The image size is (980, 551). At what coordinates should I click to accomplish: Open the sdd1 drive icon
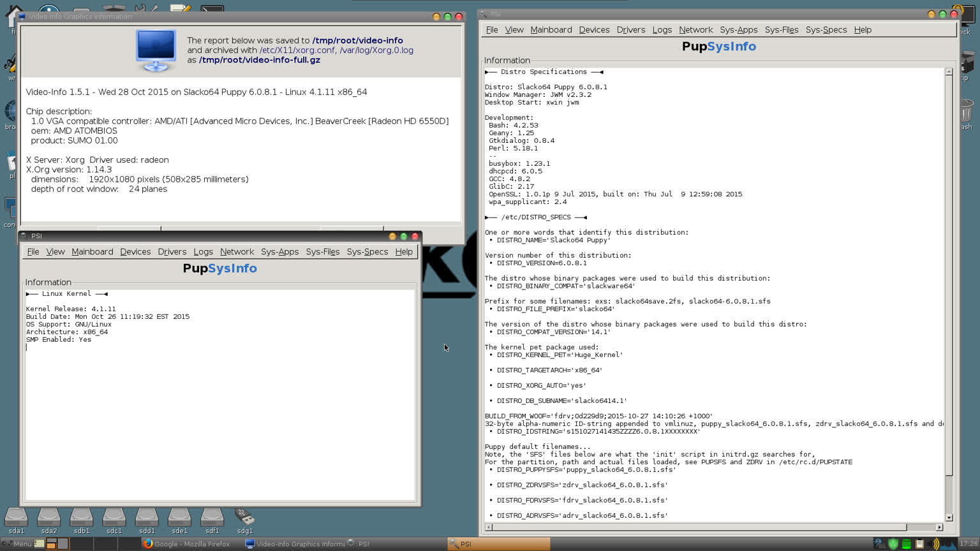pos(147,517)
